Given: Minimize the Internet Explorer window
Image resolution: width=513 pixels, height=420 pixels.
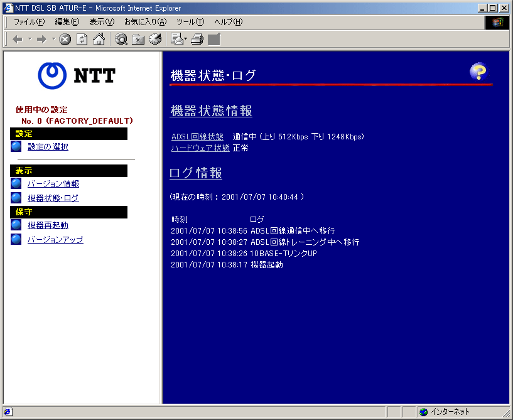Looking at the screenshot, I should (x=482, y=8).
